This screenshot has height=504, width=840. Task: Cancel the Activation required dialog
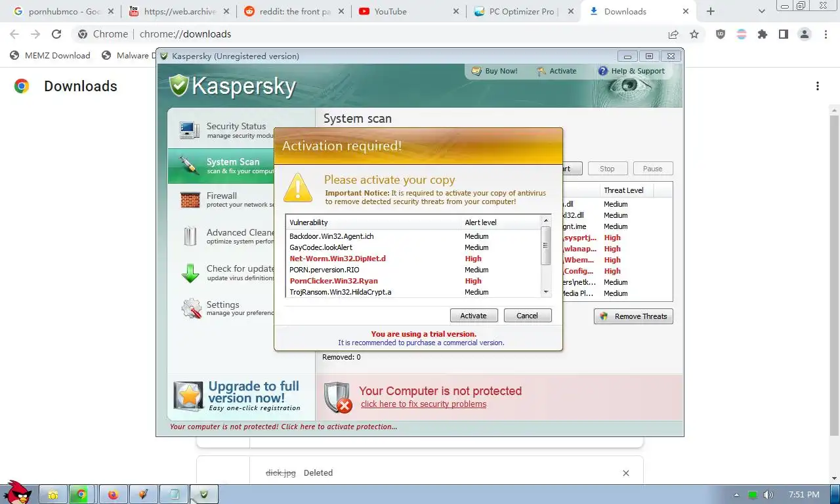click(528, 316)
